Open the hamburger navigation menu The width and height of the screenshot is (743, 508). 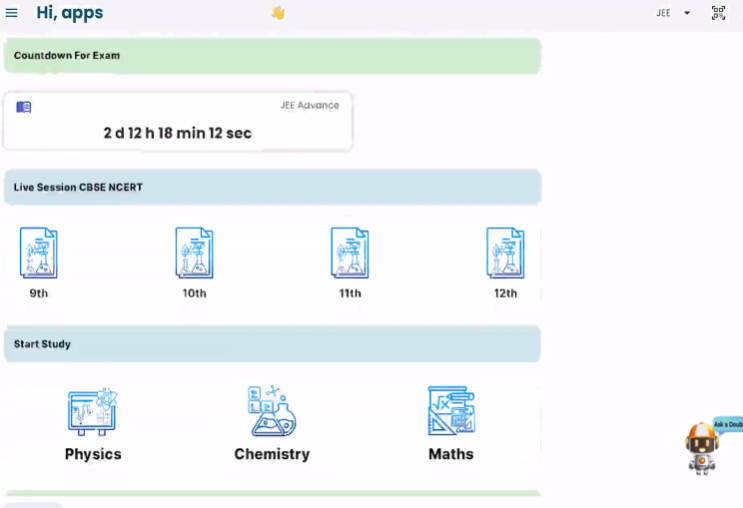pos(11,13)
